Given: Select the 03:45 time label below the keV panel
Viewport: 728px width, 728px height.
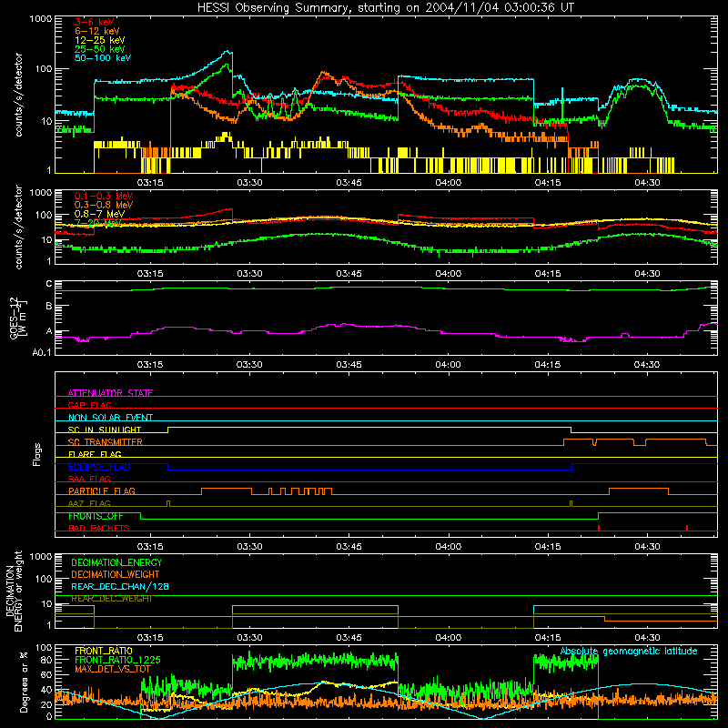Looking at the screenshot, I should click(349, 183).
